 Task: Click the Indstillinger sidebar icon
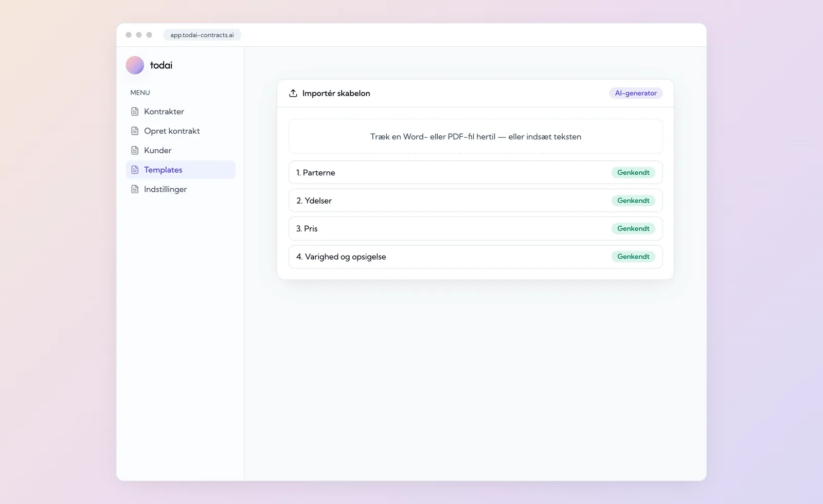(x=135, y=189)
